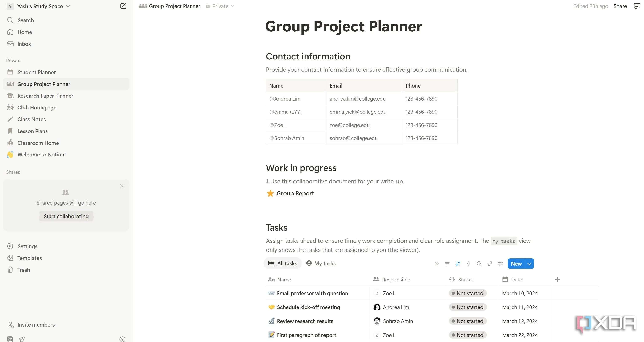The height and width of the screenshot is (342, 644).
Task: Select the All tasks view tab
Action: tap(283, 263)
